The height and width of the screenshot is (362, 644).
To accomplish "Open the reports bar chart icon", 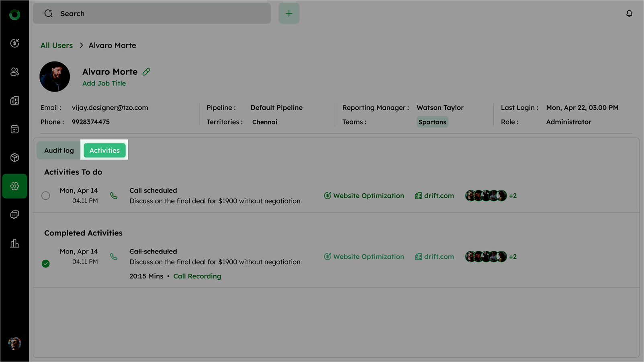I will [x=14, y=243].
